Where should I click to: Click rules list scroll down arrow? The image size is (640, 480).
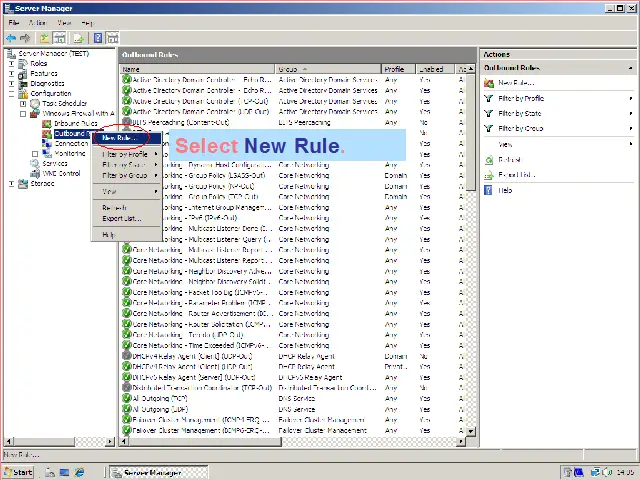471,431
